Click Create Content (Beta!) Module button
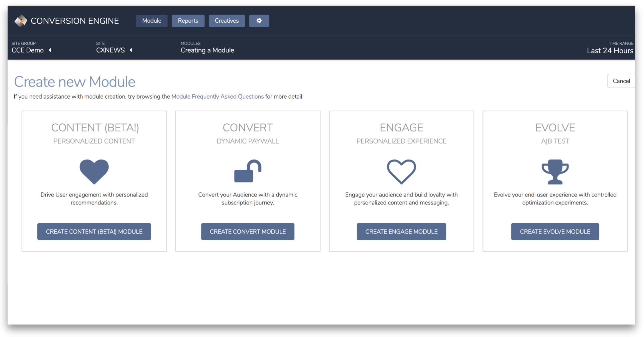The image size is (644, 337). tap(94, 231)
